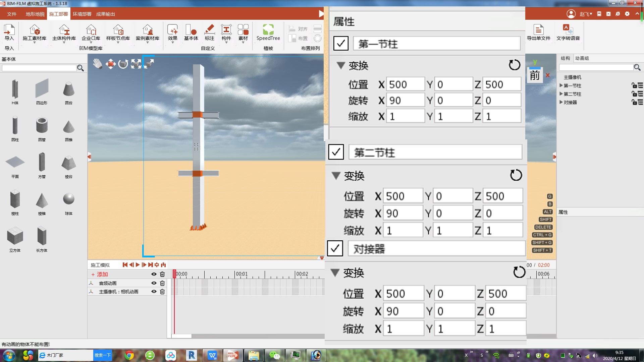The image size is (644, 362).
Task: Uncheck the 对接器 checkbox
Action: (335, 248)
